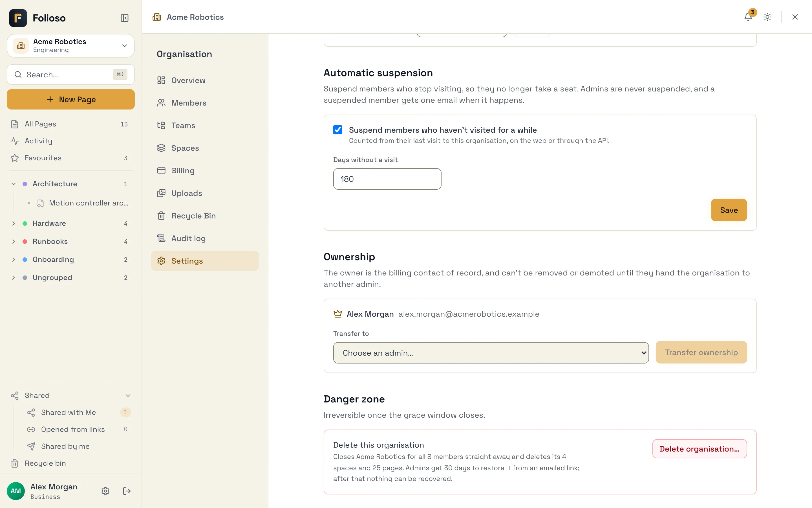
Task: Open the Acme Robotics workspace switcher
Action: click(70, 45)
